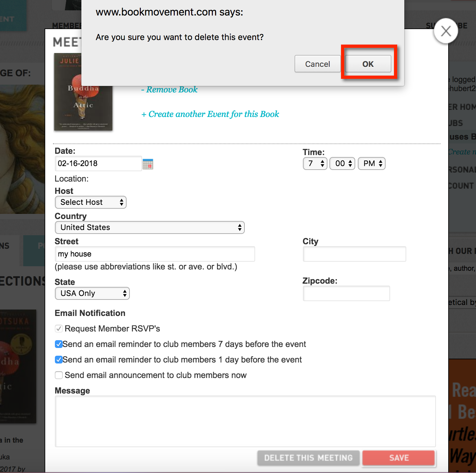Switch the AM/PM selector
Viewport: 476px width, 473px height.
372,163
